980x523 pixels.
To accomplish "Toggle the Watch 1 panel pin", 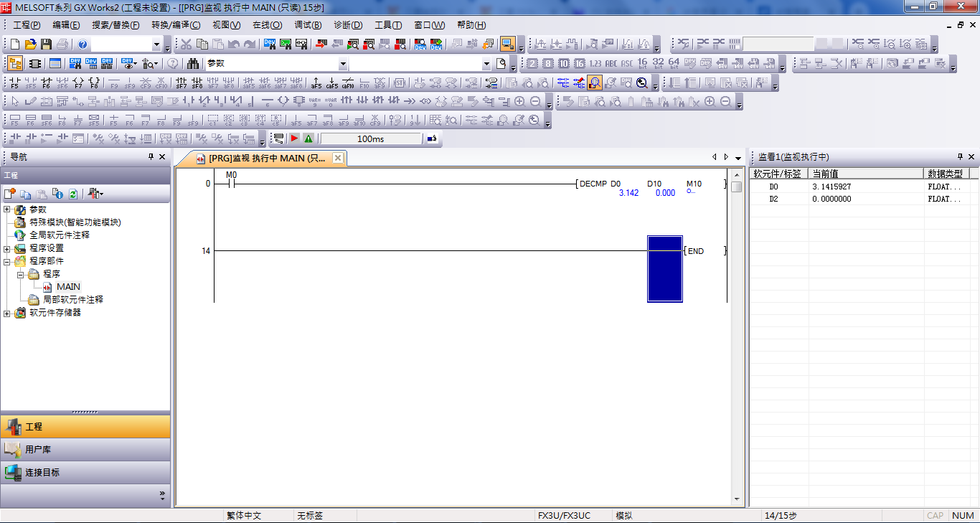I will 960,157.
